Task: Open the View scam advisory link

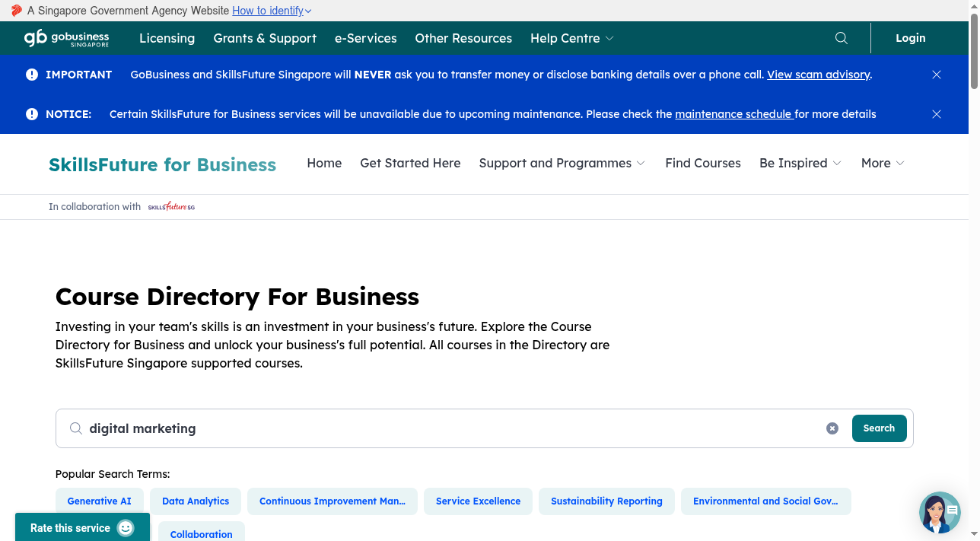Action: point(818,75)
